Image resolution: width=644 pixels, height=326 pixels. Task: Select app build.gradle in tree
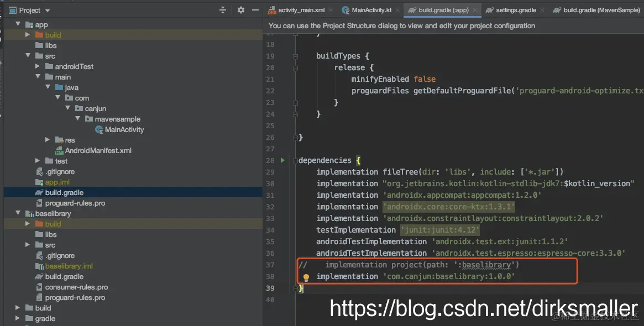(64, 193)
